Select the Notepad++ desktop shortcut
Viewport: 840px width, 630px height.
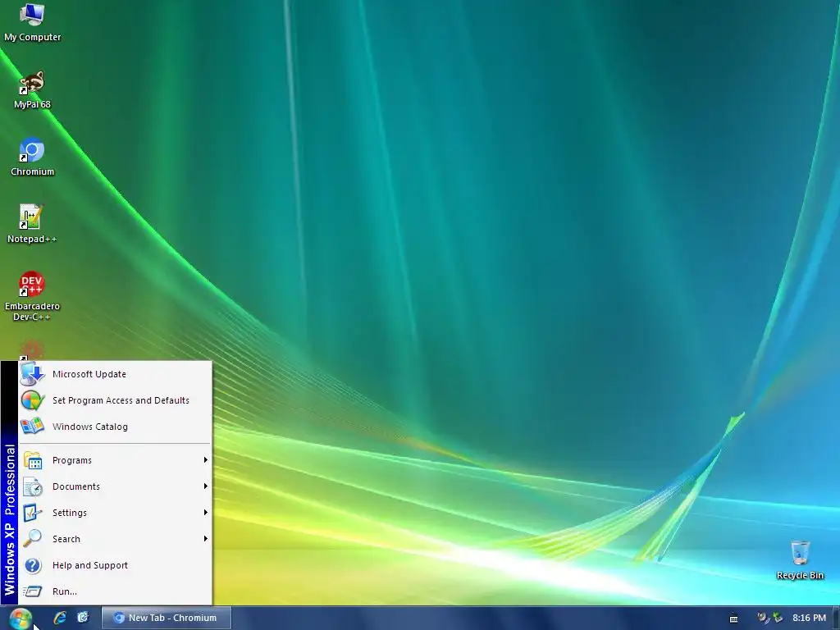click(x=32, y=225)
